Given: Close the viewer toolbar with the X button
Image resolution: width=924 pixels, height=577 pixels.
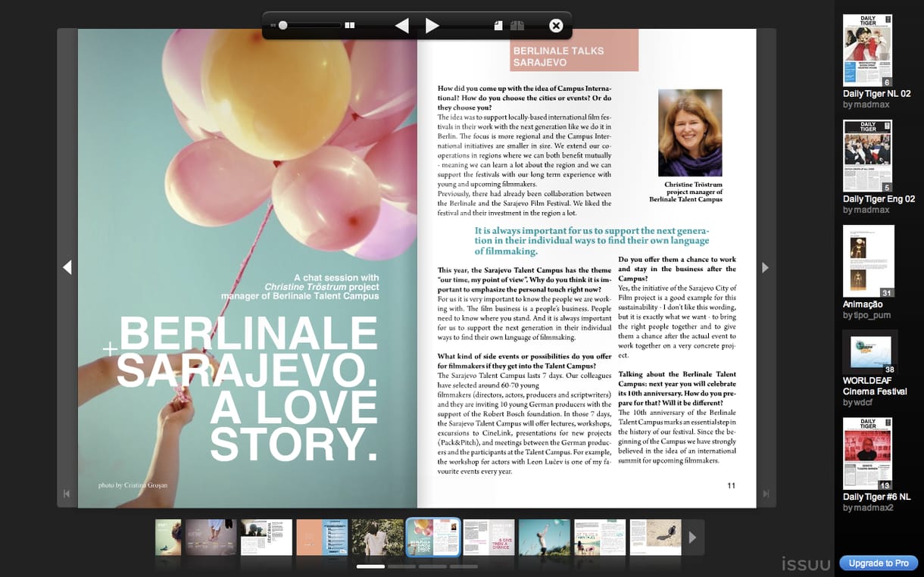Looking at the screenshot, I should (556, 26).
